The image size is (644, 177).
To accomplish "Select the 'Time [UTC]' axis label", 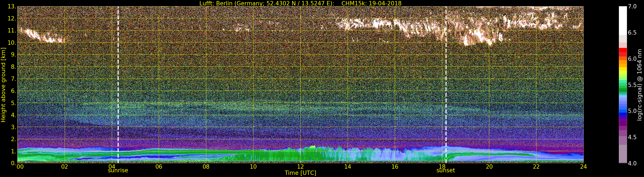I will point(300,173).
